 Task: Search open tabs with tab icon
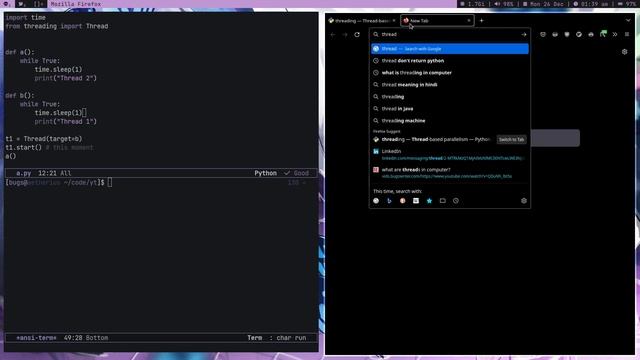[442, 201]
